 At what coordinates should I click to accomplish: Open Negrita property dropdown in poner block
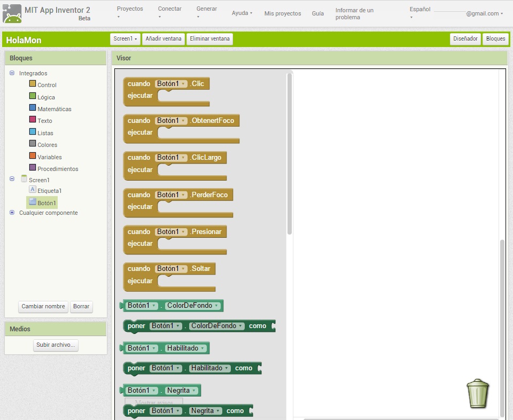[205, 411]
